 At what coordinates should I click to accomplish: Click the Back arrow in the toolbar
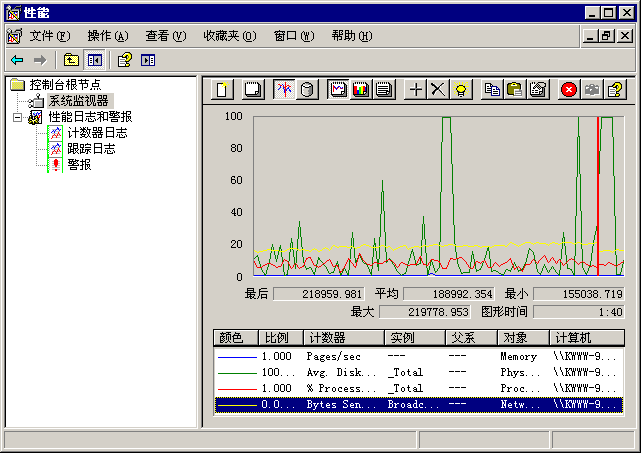tap(17, 61)
